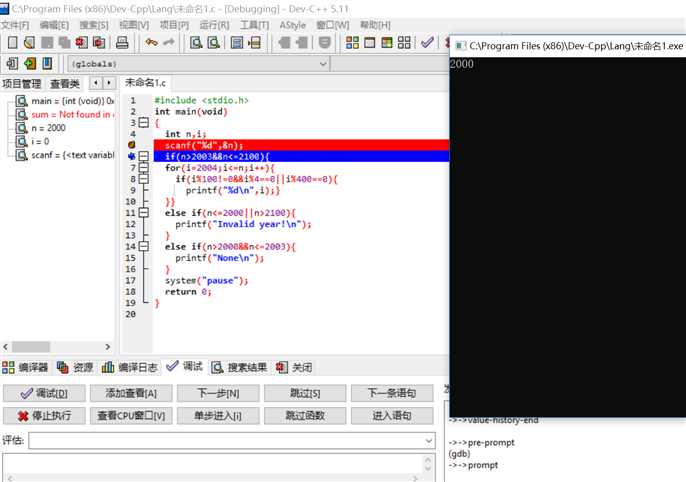Collapse the fold box at line 3
Viewport: 686px width, 482px height.
pos(144,122)
